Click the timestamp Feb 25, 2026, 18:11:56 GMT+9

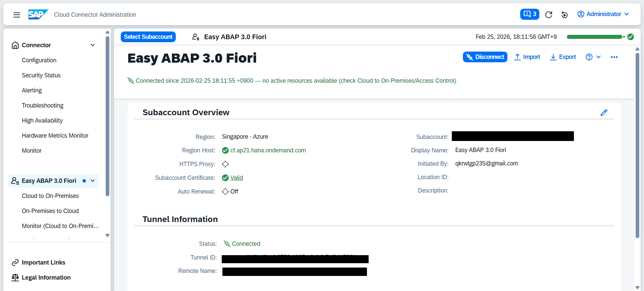[x=516, y=37]
